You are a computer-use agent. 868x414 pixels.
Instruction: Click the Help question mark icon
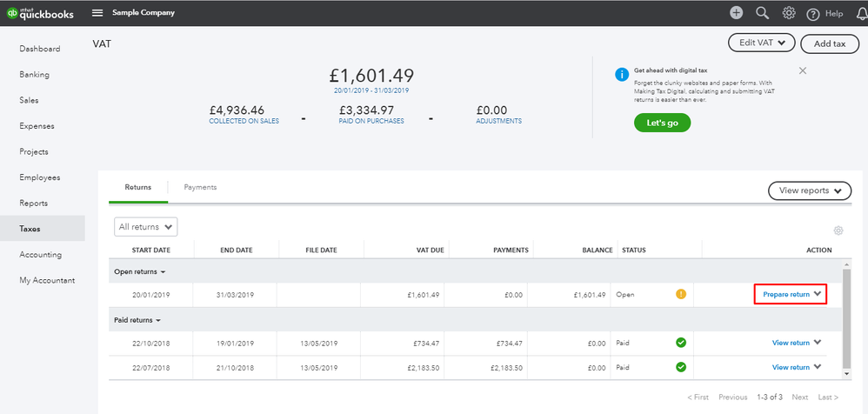point(814,14)
